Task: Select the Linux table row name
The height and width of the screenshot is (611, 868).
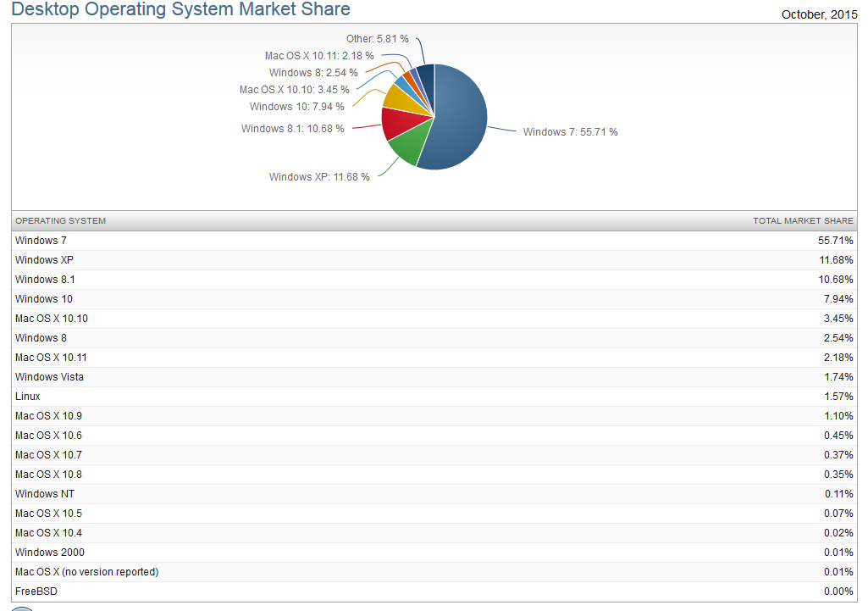Action: point(28,396)
